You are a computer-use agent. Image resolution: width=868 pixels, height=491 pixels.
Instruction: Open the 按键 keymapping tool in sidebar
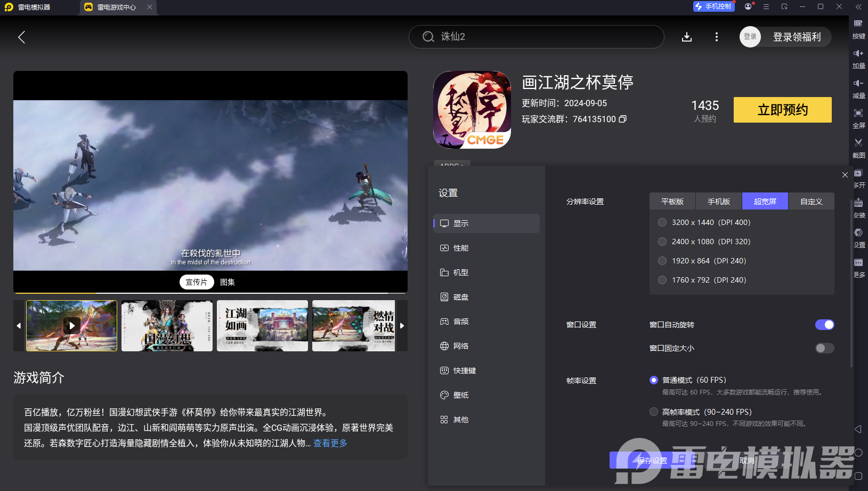[x=858, y=29]
